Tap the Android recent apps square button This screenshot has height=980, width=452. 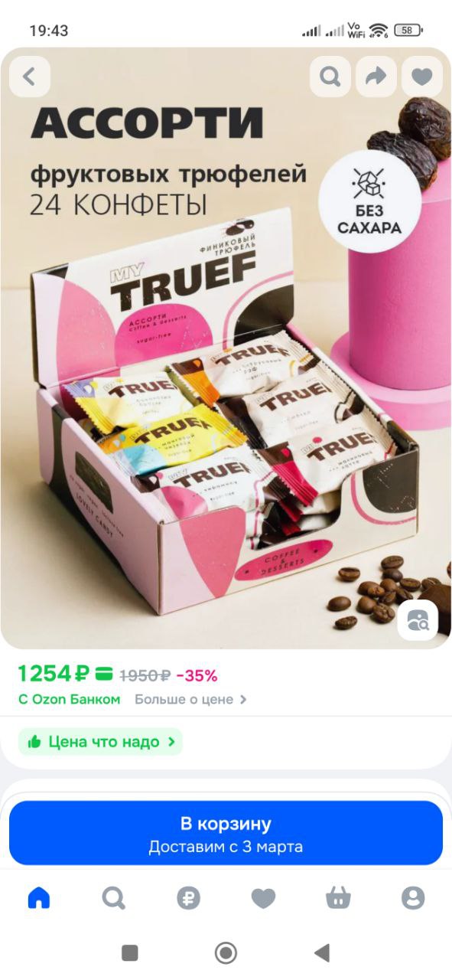[130, 952]
